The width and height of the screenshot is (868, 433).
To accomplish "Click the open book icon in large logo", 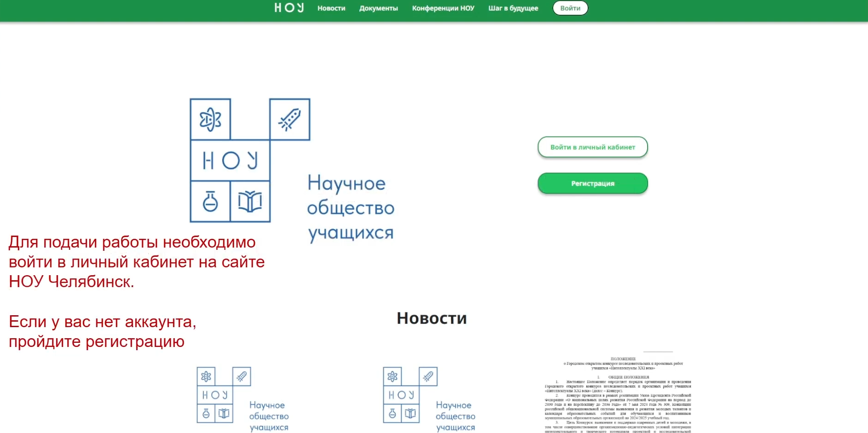I will [x=250, y=202].
